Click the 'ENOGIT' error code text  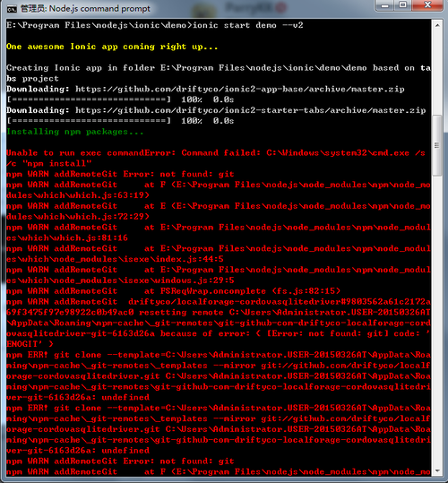click(x=24, y=344)
